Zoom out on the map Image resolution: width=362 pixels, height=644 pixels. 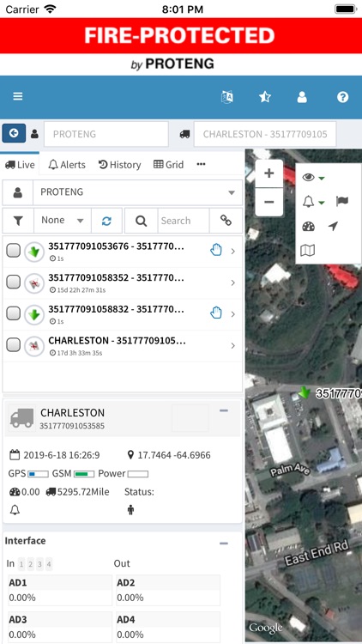pos(268,202)
